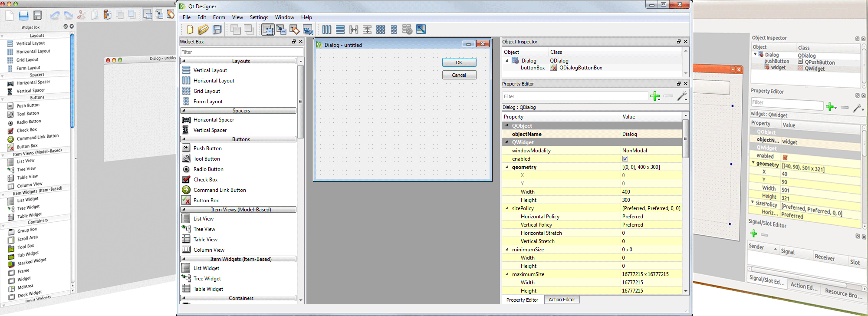Select Tree Widget in Widget Box
868x316 pixels.
(x=207, y=279)
